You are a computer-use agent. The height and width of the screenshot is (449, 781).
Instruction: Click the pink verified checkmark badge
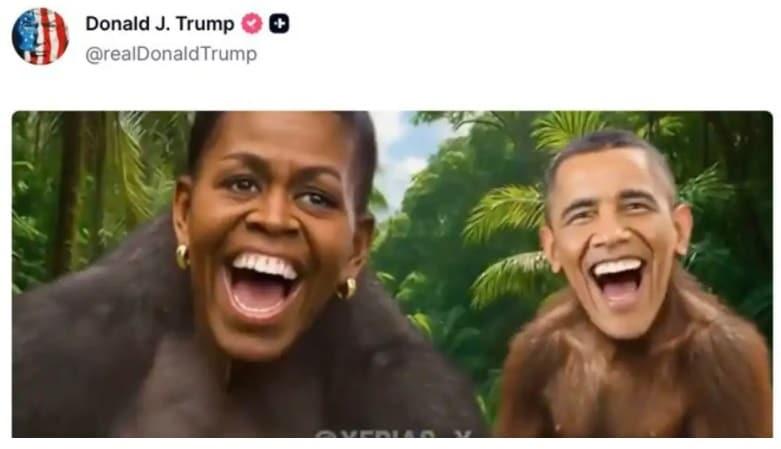click(x=252, y=23)
